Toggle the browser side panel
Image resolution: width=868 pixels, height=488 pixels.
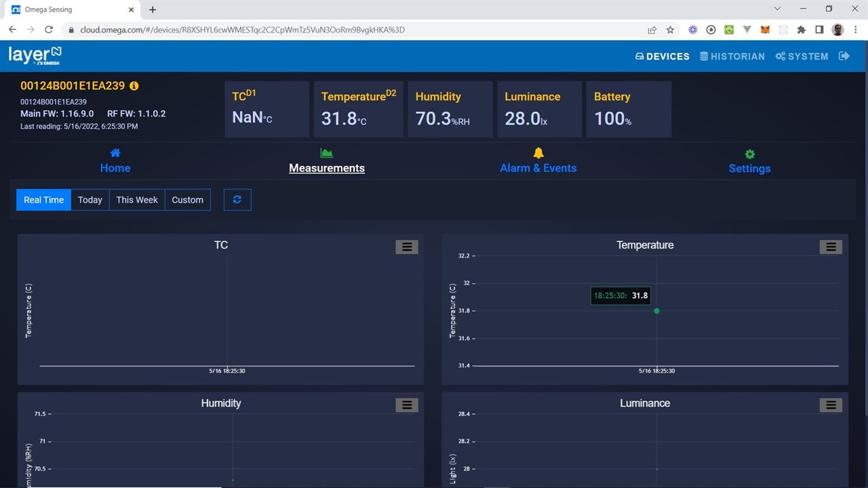click(x=819, y=30)
